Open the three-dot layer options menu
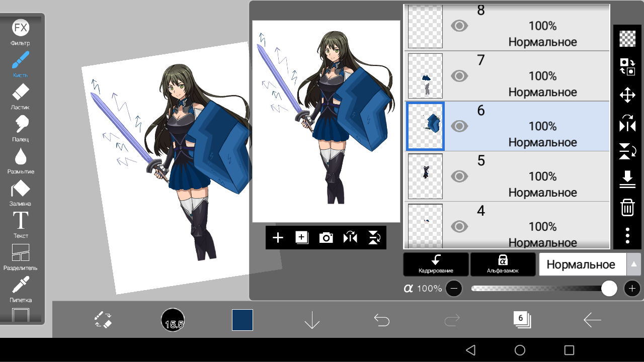Image resolution: width=644 pixels, height=362 pixels. [627, 235]
